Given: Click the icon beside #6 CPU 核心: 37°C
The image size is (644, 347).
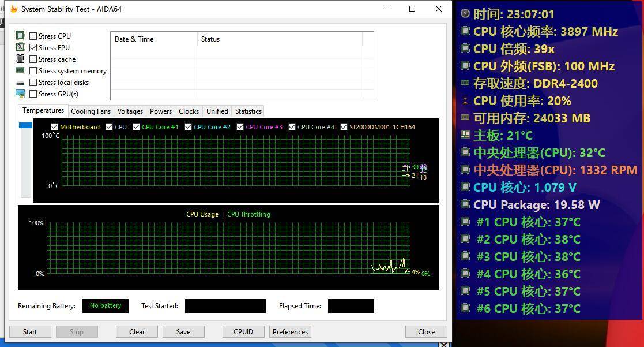Looking at the screenshot, I should tap(465, 308).
